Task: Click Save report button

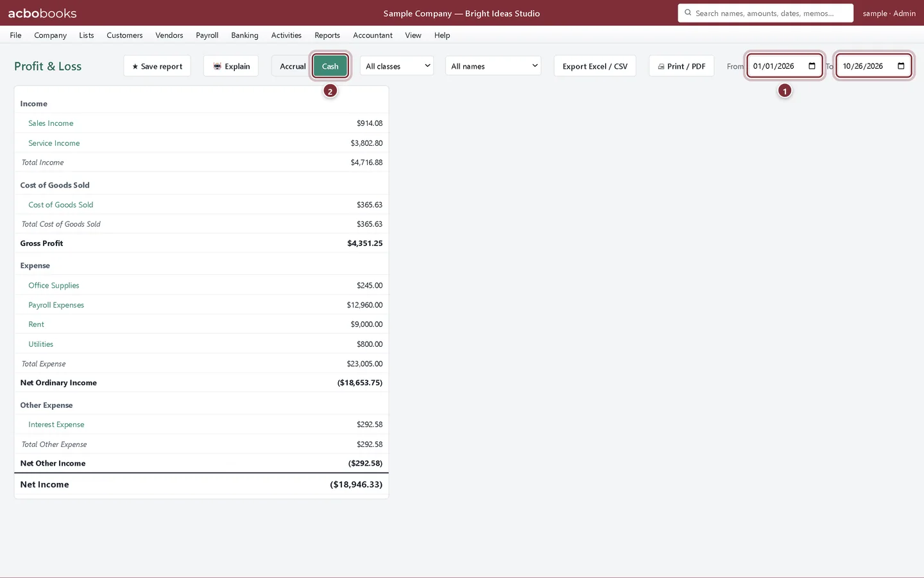Action: tap(157, 66)
